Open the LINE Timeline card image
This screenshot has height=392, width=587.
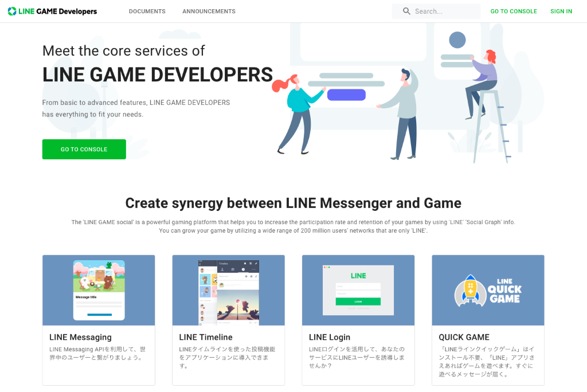[x=228, y=290]
